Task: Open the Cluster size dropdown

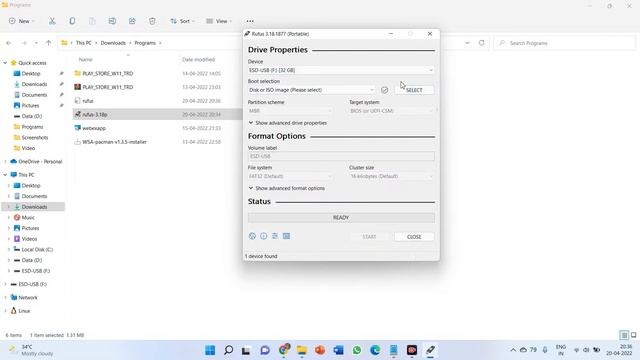Action: (391, 176)
